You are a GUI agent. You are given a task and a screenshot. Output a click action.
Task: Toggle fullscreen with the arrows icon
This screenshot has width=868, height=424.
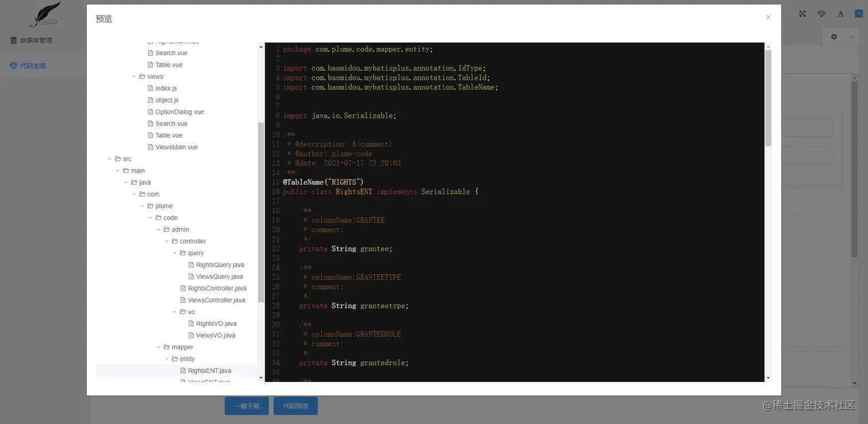803,14
